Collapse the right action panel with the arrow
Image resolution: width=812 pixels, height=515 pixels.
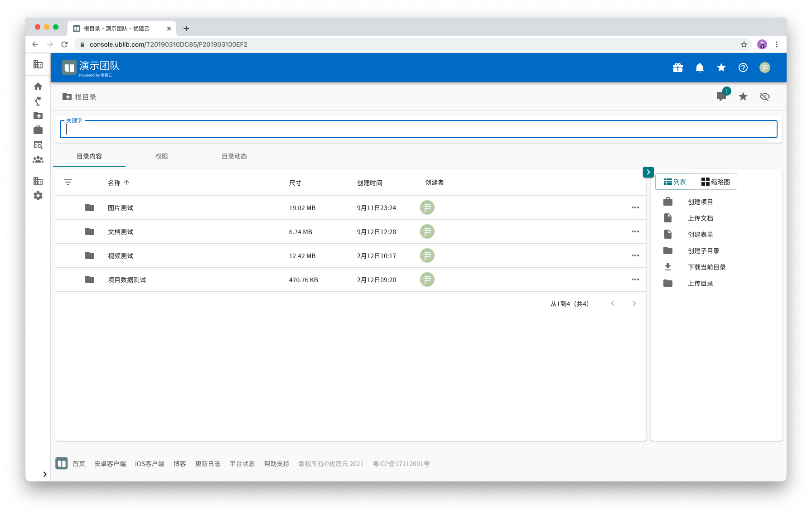click(x=648, y=172)
